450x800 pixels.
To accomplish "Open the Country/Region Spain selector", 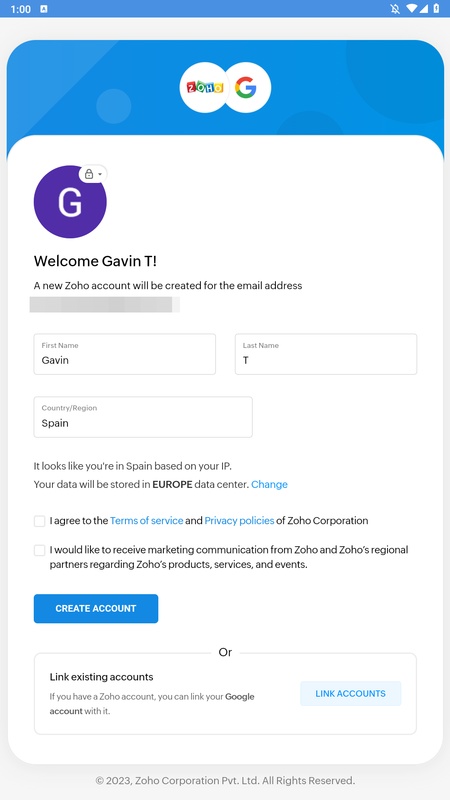I will pyautogui.click(x=143, y=417).
